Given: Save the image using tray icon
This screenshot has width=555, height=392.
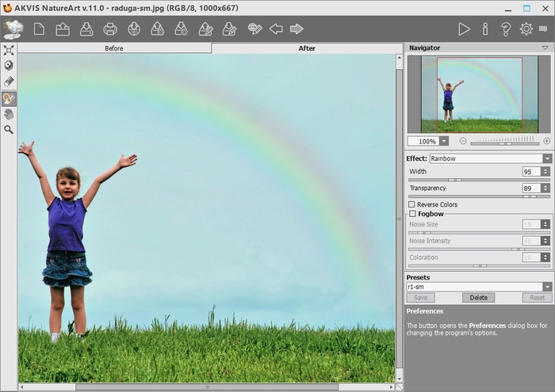Looking at the screenshot, I should click(86, 29).
